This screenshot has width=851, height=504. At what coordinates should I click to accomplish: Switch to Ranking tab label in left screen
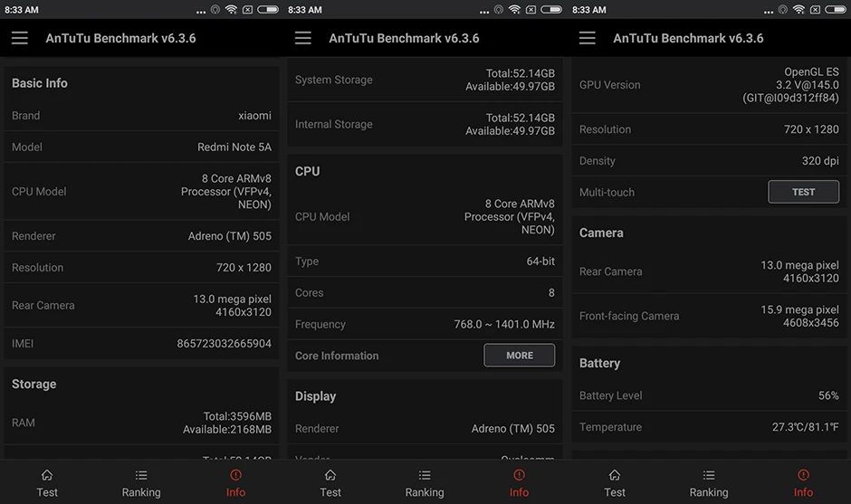pyautogui.click(x=141, y=492)
